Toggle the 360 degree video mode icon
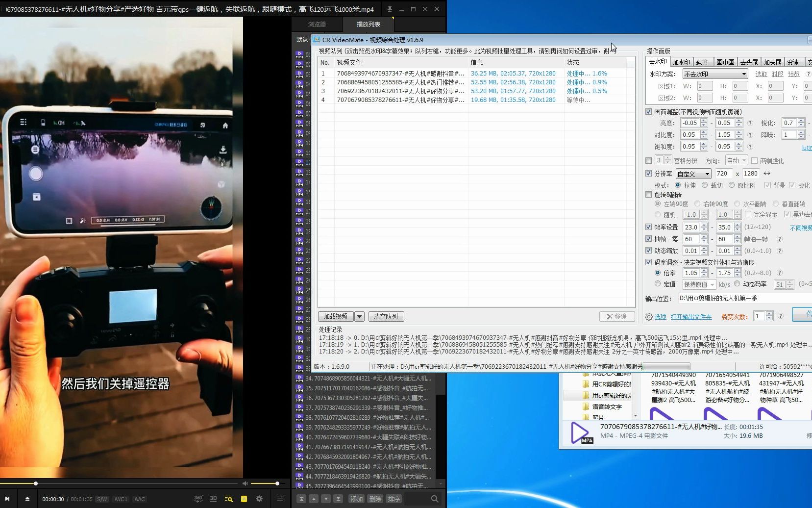This screenshot has height=508, width=812. [198, 499]
